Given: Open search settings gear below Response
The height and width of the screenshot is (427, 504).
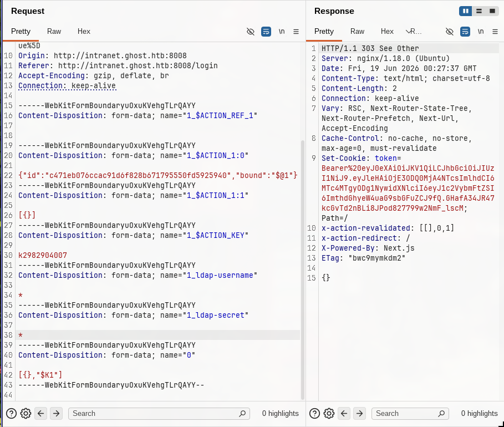Looking at the screenshot, I should (x=329, y=414).
